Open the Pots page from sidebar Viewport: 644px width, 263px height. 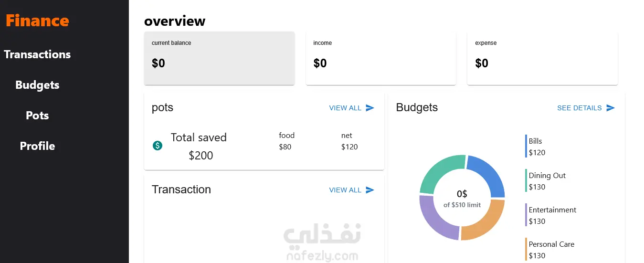[37, 116]
